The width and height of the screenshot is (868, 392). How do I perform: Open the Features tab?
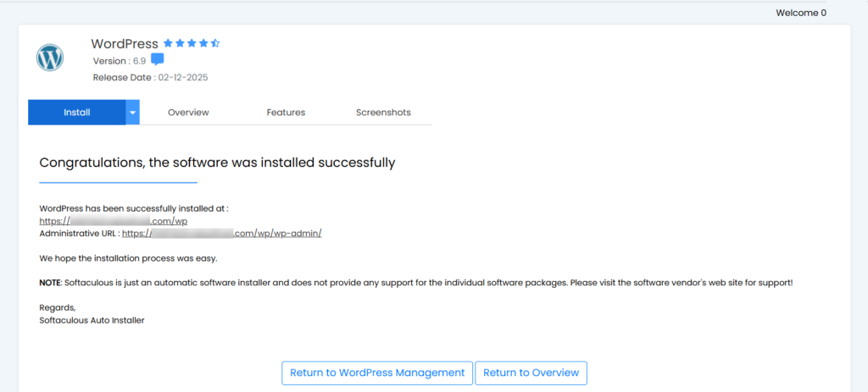(x=286, y=112)
